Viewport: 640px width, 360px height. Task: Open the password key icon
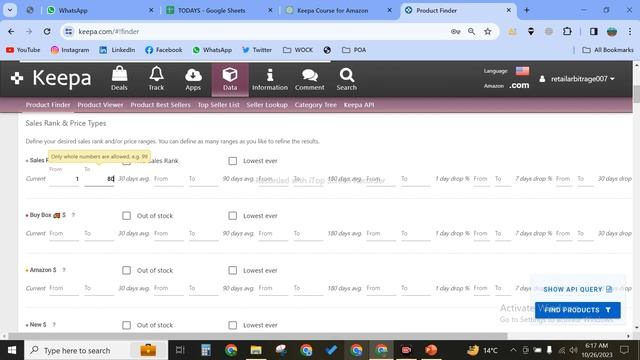[x=456, y=31]
